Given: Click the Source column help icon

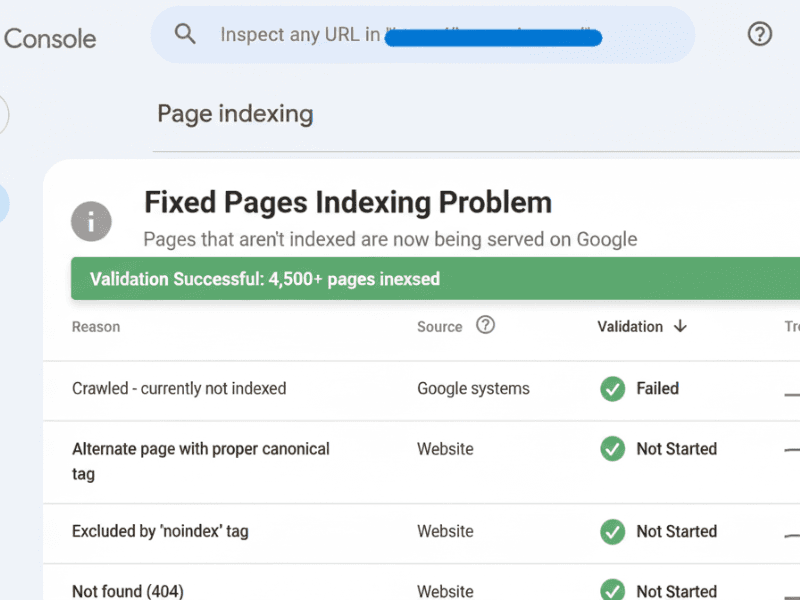Looking at the screenshot, I should (x=485, y=325).
